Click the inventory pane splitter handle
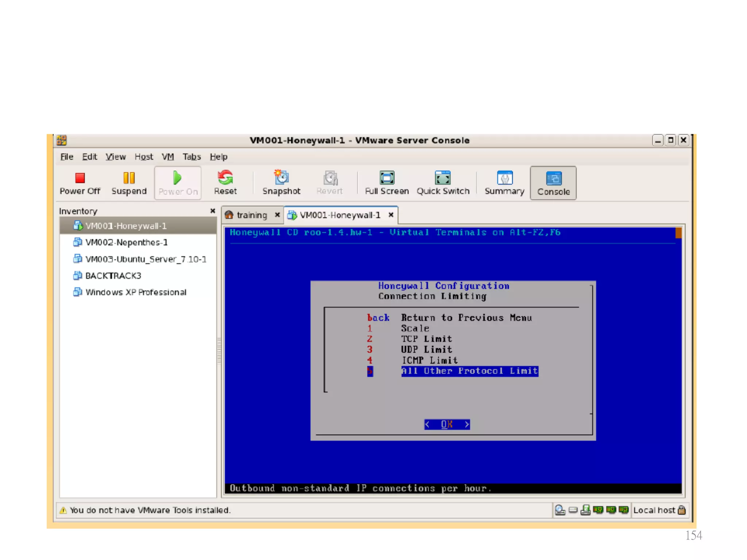The image size is (747, 560). pos(219,350)
